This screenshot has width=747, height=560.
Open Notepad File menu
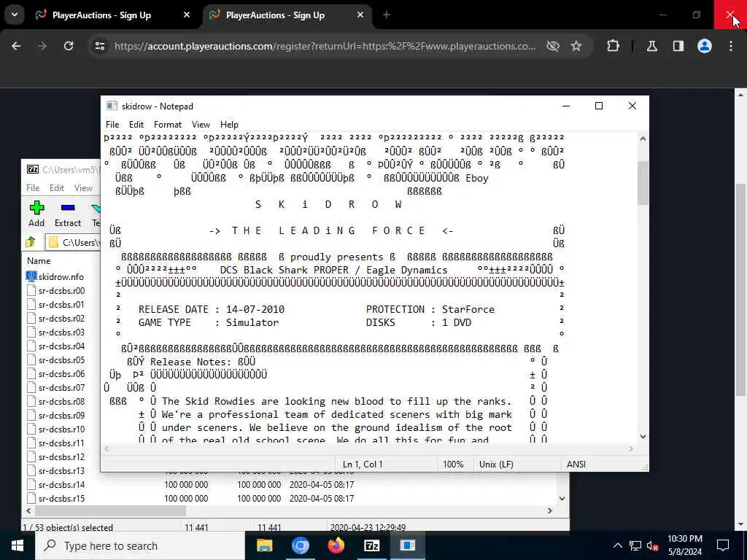[112, 124]
